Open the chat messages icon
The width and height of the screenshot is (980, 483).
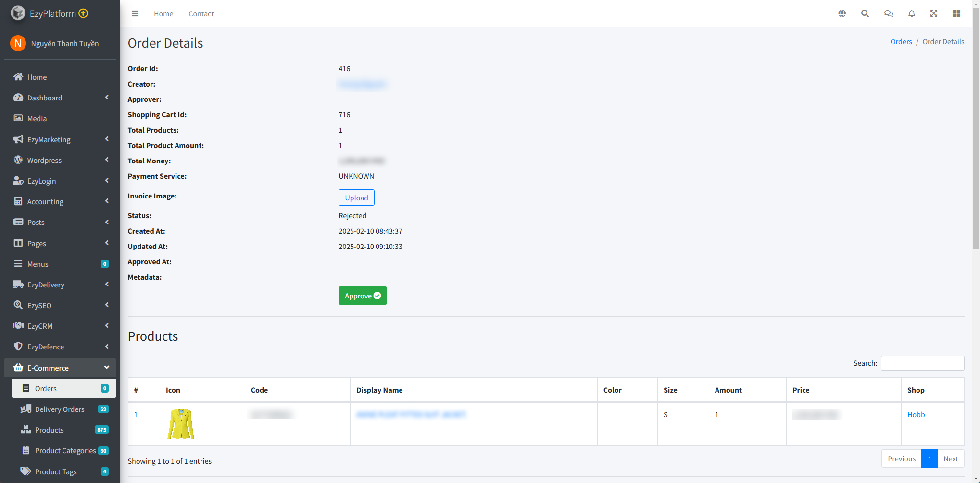click(x=889, y=13)
